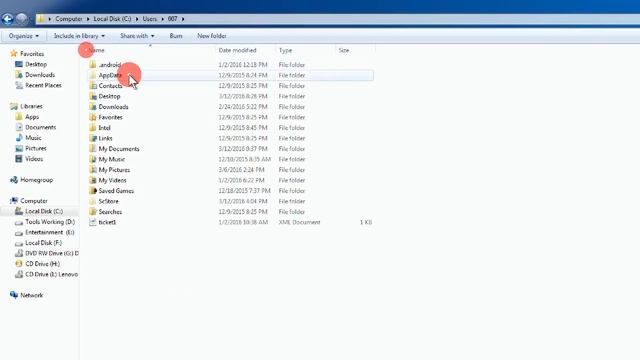Select Videos library in sidebar
The image size is (640, 360).
34,159
